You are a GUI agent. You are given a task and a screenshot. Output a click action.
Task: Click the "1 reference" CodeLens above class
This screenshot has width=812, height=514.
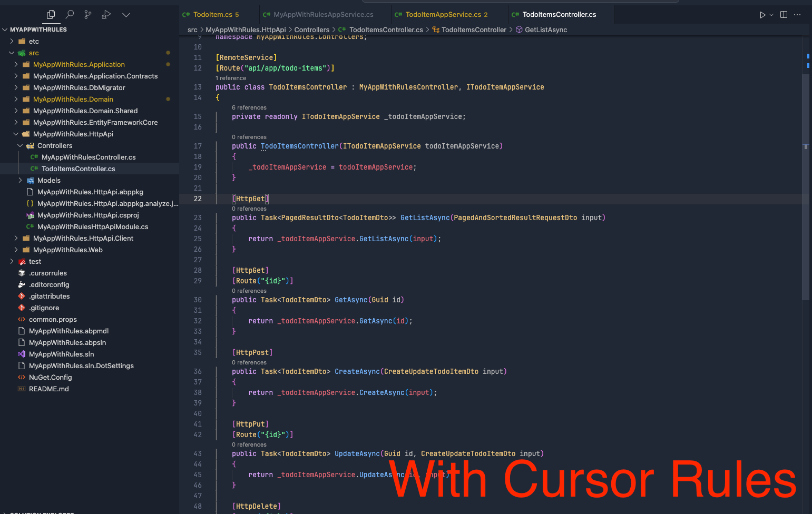(231, 78)
